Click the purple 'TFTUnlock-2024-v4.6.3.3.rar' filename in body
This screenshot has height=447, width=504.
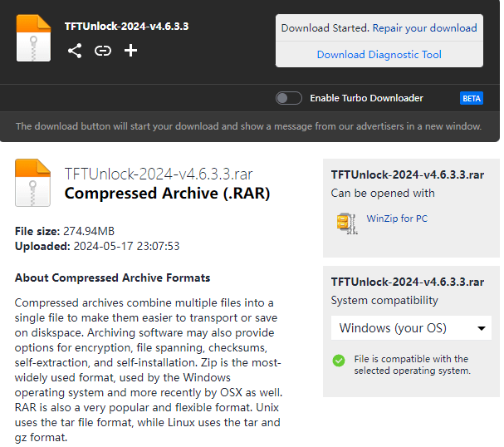pos(159,174)
